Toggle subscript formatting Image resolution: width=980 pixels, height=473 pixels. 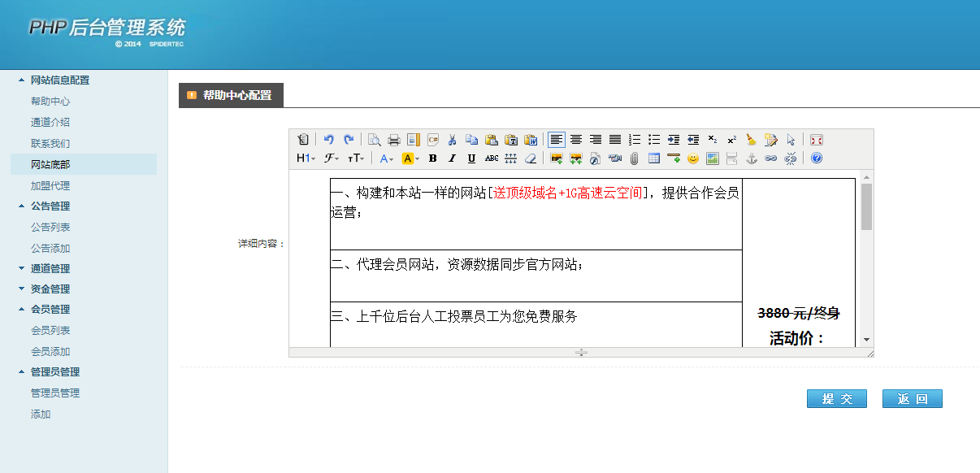[x=713, y=139]
